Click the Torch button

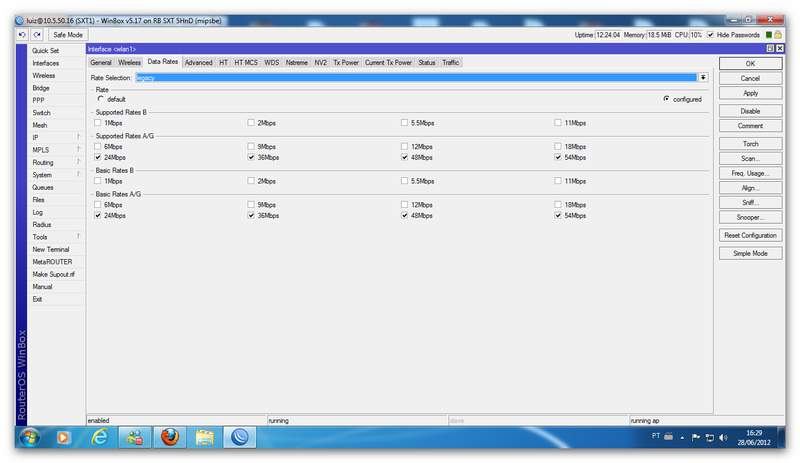coord(751,144)
